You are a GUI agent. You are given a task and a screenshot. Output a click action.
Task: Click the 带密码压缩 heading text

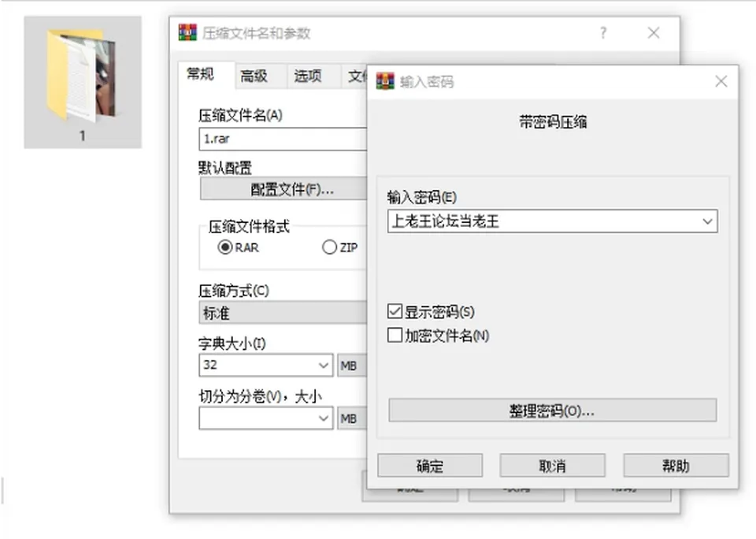(x=553, y=122)
